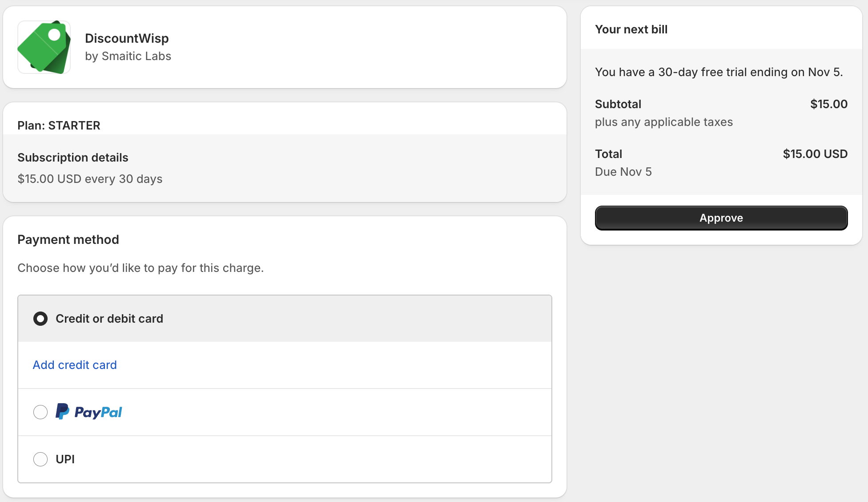Click the Subscription details heading

point(73,158)
